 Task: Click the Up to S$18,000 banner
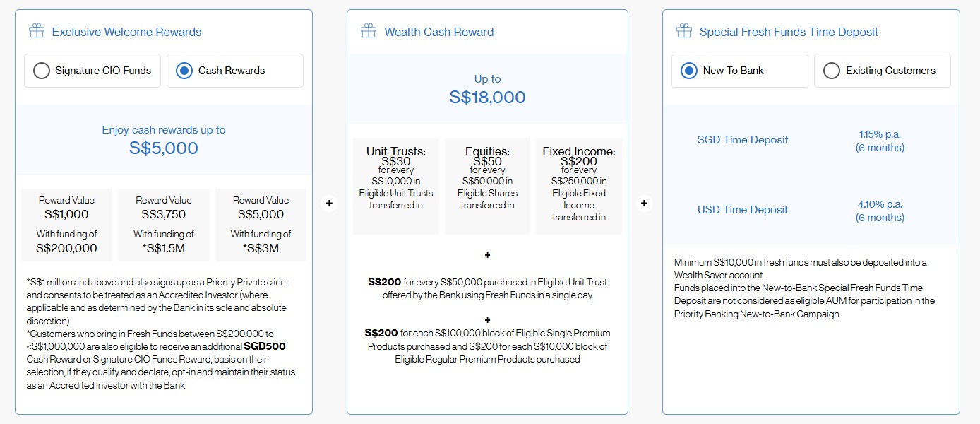487,89
